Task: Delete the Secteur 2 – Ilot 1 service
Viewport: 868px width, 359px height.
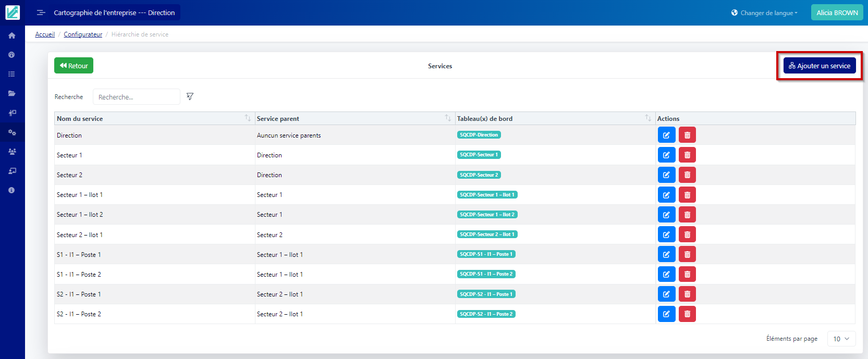Action: tap(687, 234)
